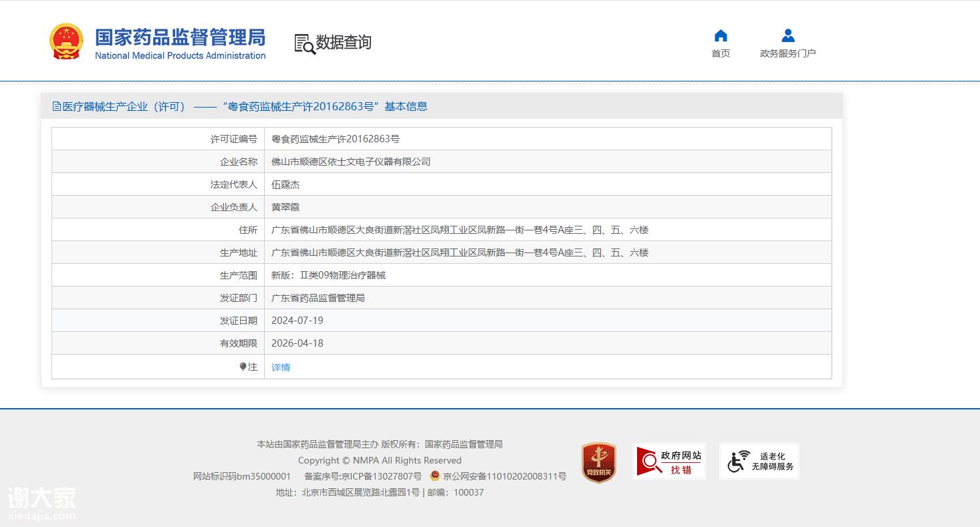Open the 党政机关 red shield badge
The width and height of the screenshot is (980, 527).
coord(598,462)
